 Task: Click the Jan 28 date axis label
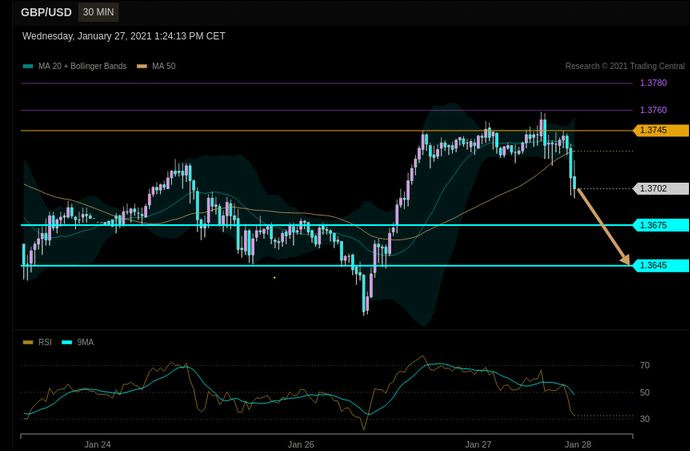(578, 444)
